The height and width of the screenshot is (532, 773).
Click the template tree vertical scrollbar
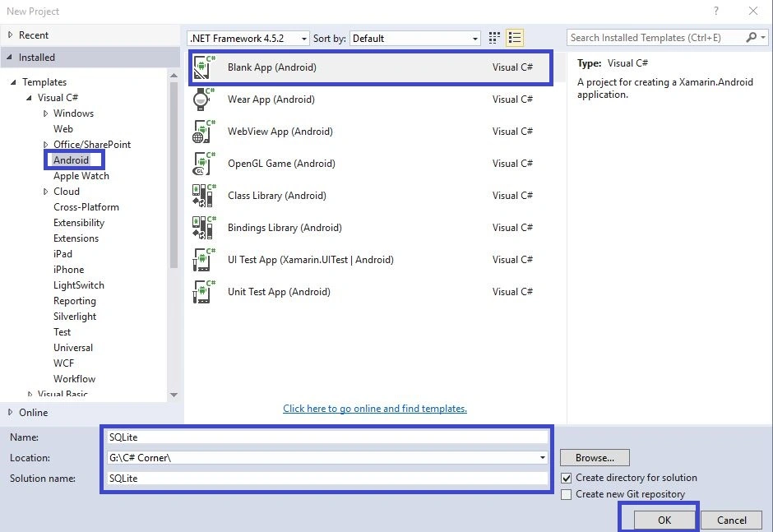tap(174, 175)
